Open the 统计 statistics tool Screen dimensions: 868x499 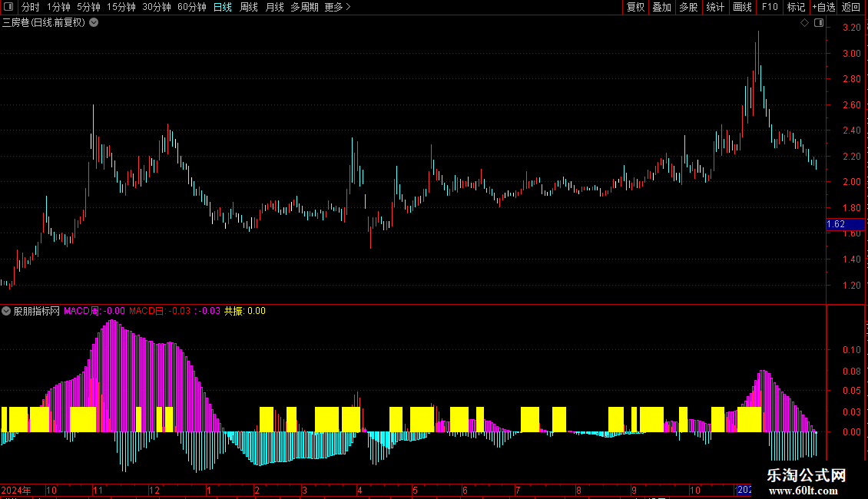pos(715,7)
